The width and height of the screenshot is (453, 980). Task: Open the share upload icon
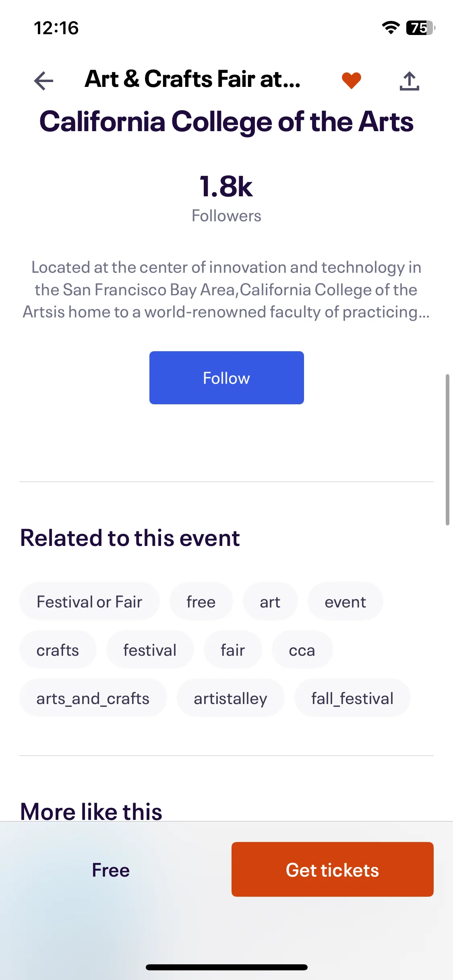click(x=410, y=81)
